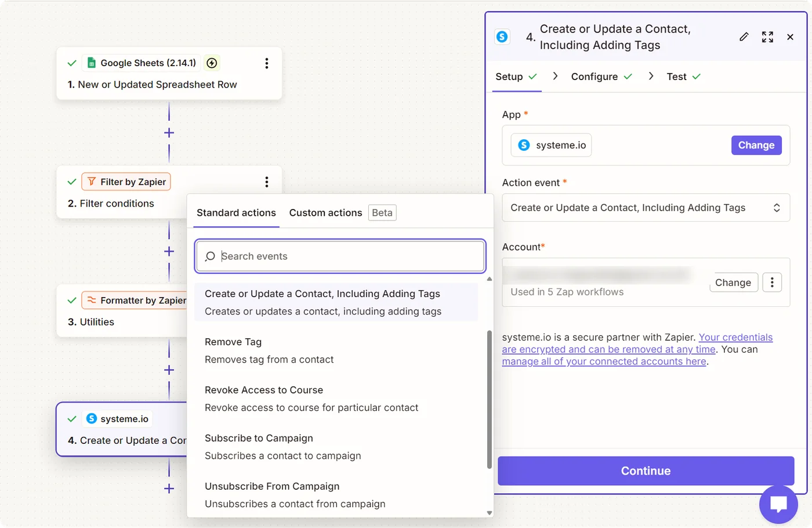Choose the Subscribe to Campaign event
The height and width of the screenshot is (528, 812).
click(x=336, y=447)
